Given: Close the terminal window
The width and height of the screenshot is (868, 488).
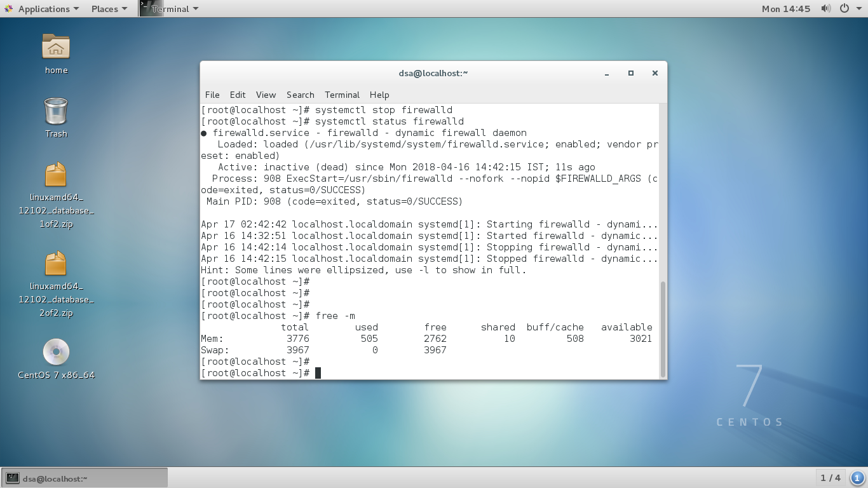Looking at the screenshot, I should (654, 73).
